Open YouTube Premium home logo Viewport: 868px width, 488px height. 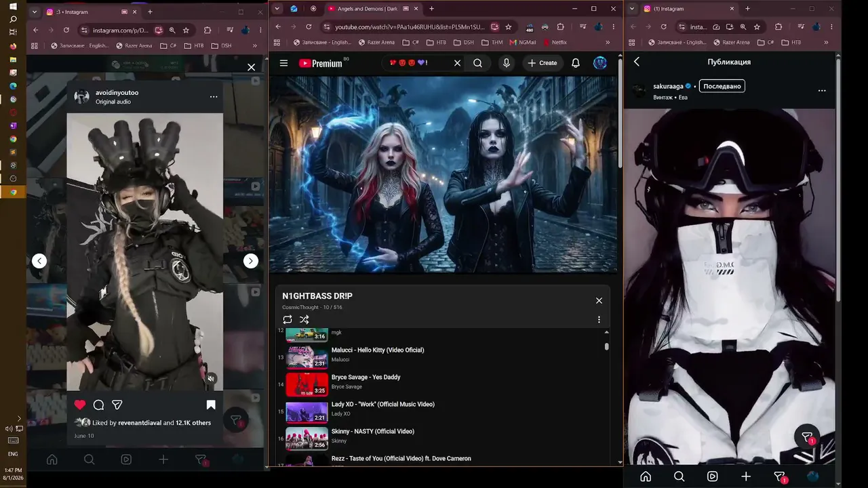(x=321, y=63)
